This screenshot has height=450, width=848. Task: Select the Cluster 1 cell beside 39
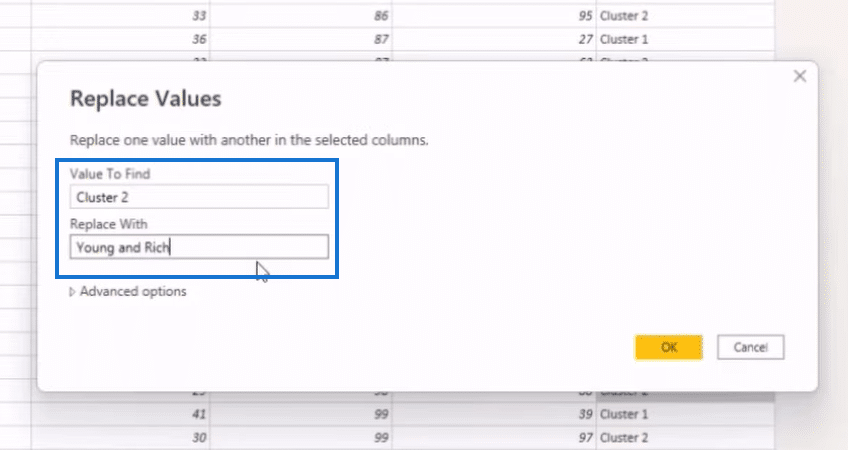pos(685,414)
